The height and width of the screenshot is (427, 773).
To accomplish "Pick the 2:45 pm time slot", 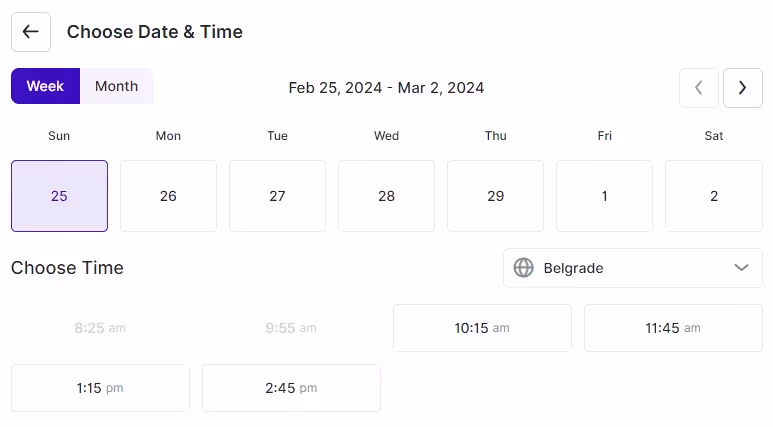I will pyautogui.click(x=291, y=388).
